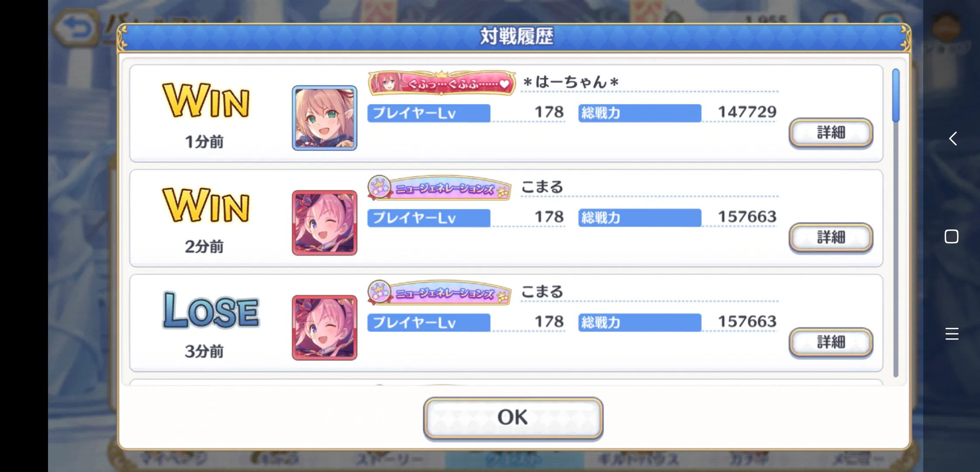The image size is (980, 472).
Task: Tap the Android home square icon
Action: (952, 236)
